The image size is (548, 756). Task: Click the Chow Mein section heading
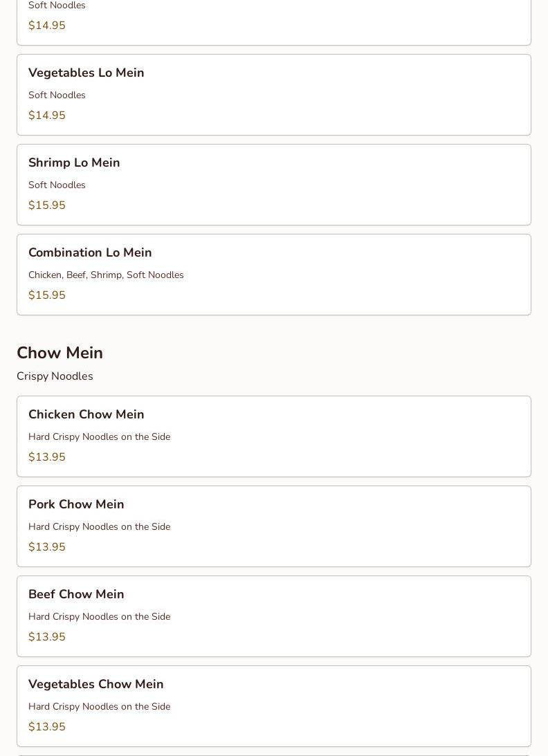click(x=60, y=353)
